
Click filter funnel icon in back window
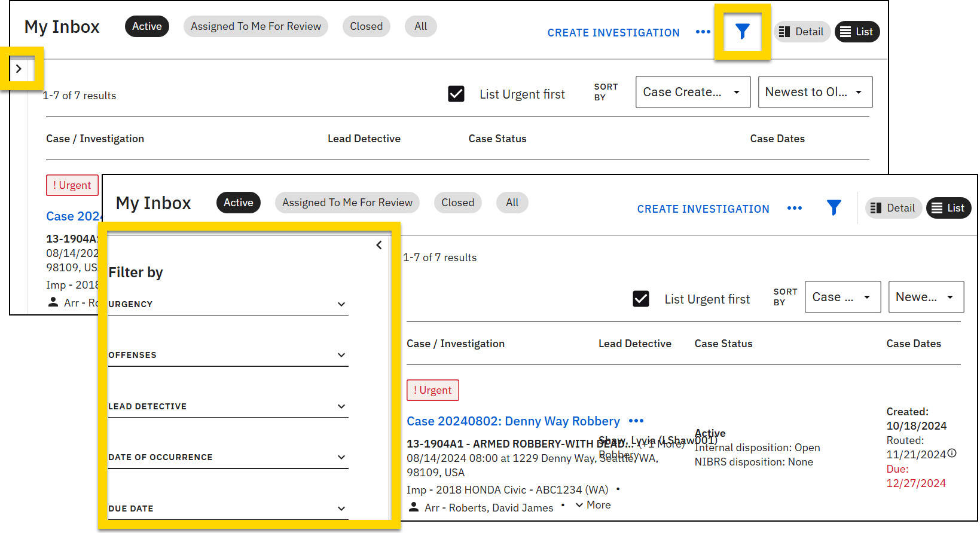(742, 32)
